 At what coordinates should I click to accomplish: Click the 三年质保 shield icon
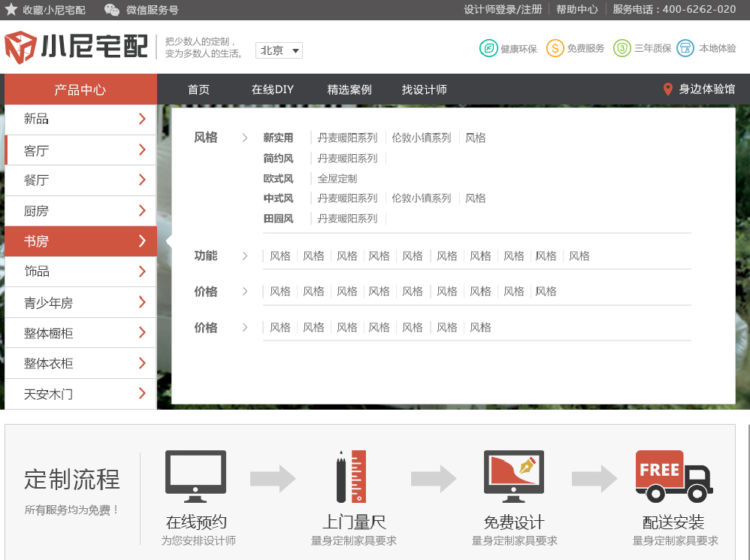coord(621,48)
